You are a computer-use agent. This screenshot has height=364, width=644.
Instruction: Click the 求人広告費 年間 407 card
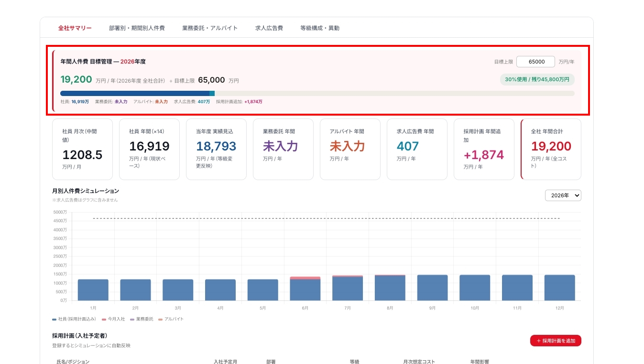[x=417, y=150]
